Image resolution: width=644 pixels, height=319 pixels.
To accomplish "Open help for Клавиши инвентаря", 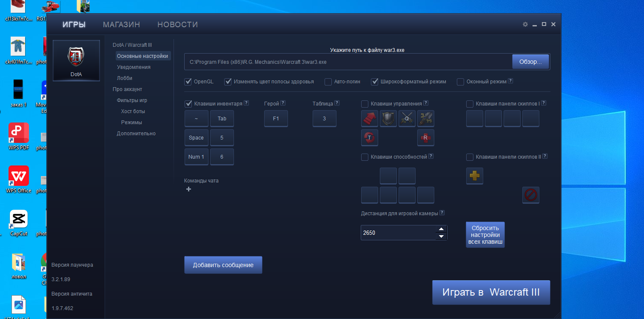I will tap(246, 103).
